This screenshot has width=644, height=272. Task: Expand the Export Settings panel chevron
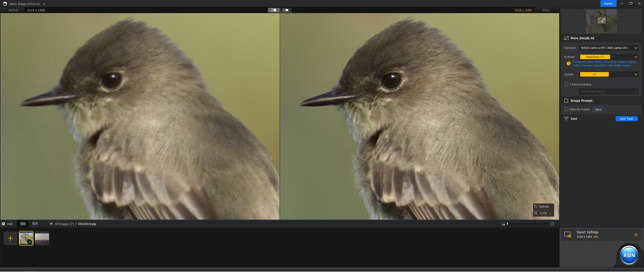636,235
